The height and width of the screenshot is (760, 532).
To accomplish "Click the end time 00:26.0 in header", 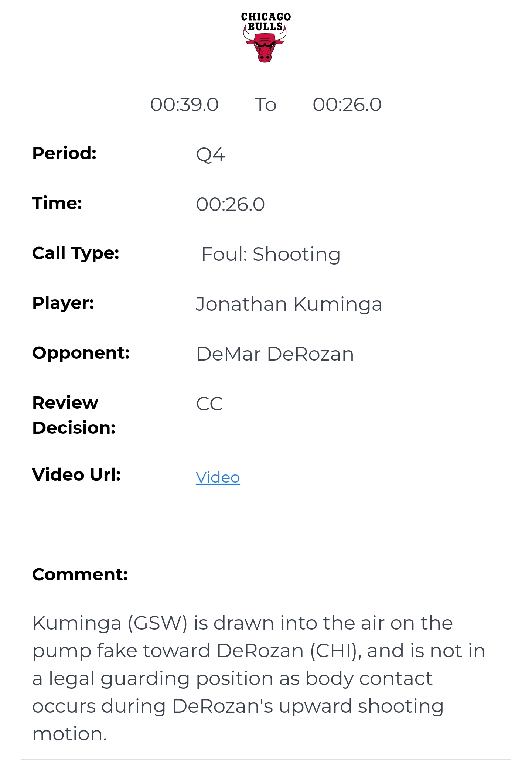I will coord(347,105).
